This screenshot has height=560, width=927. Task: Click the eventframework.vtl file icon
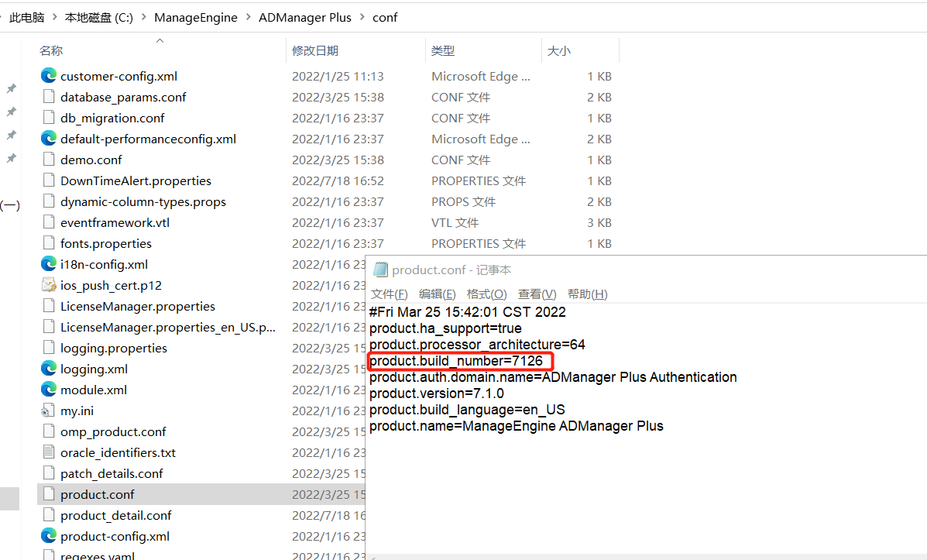pos(49,222)
